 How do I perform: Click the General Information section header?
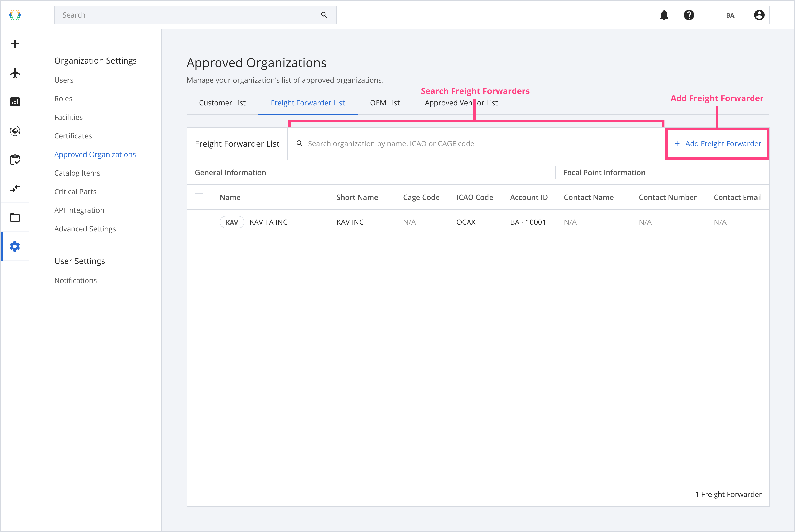[230, 172]
